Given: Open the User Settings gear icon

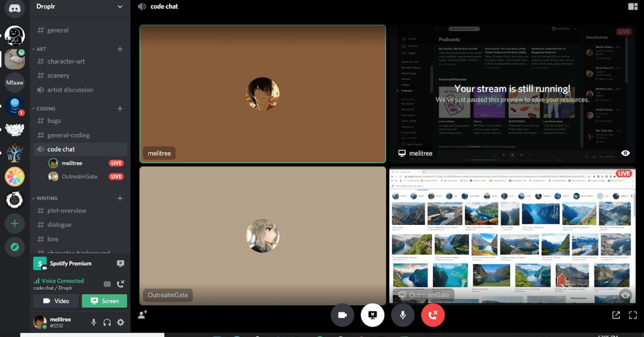Looking at the screenshot, I should coord(121,323).
